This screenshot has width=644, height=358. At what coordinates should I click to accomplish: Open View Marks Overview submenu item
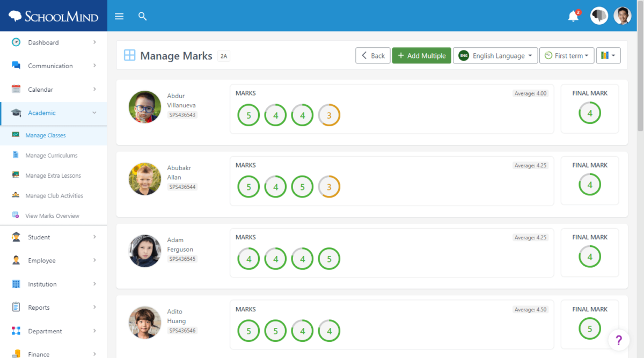[x=54, y=216]
